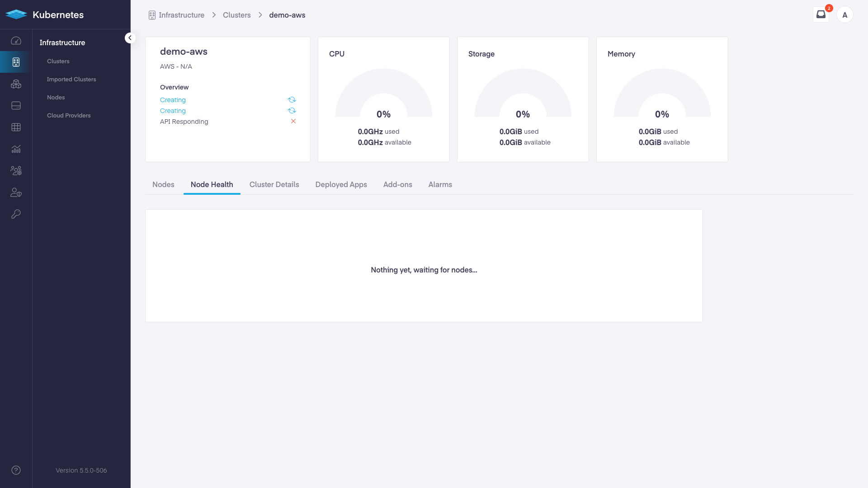Open the stacked cubes workloads icon
The image size is (868, 488).
(x=16, y=84)
